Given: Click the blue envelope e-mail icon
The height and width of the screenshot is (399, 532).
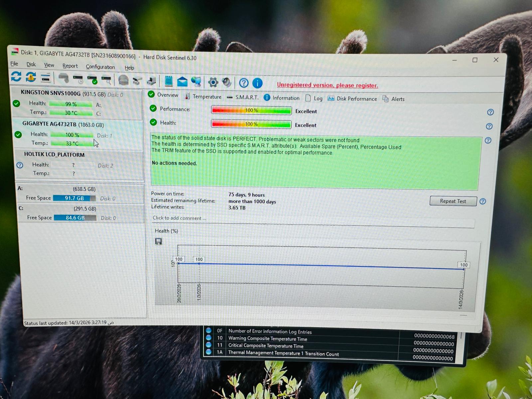Looking at the screenshot, I should coord(182,81).
